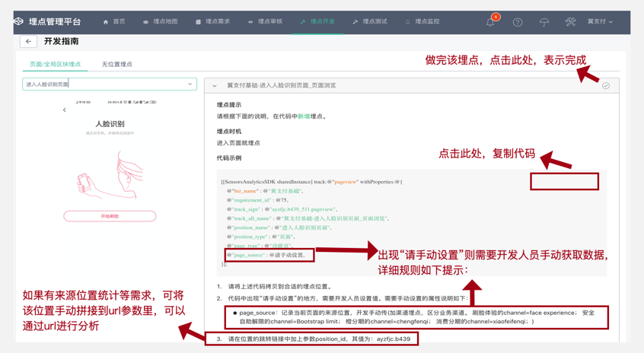Click the 埋点管理平台 logo icon
The width and height of the screenshot is (644, 353).
19,22
